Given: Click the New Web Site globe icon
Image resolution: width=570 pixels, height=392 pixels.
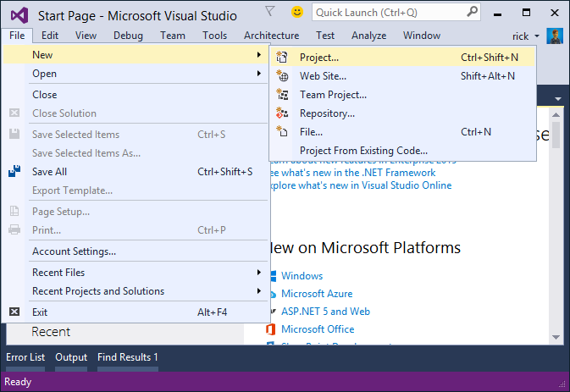Looking at the screenshot, I should pyautogui.click(x=282, y=76).
